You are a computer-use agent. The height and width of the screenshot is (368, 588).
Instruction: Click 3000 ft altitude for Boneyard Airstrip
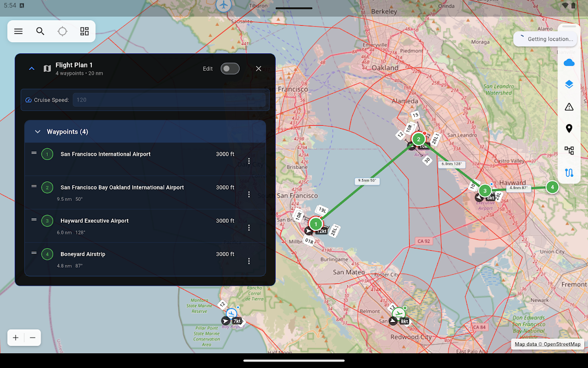pos(225,254)
